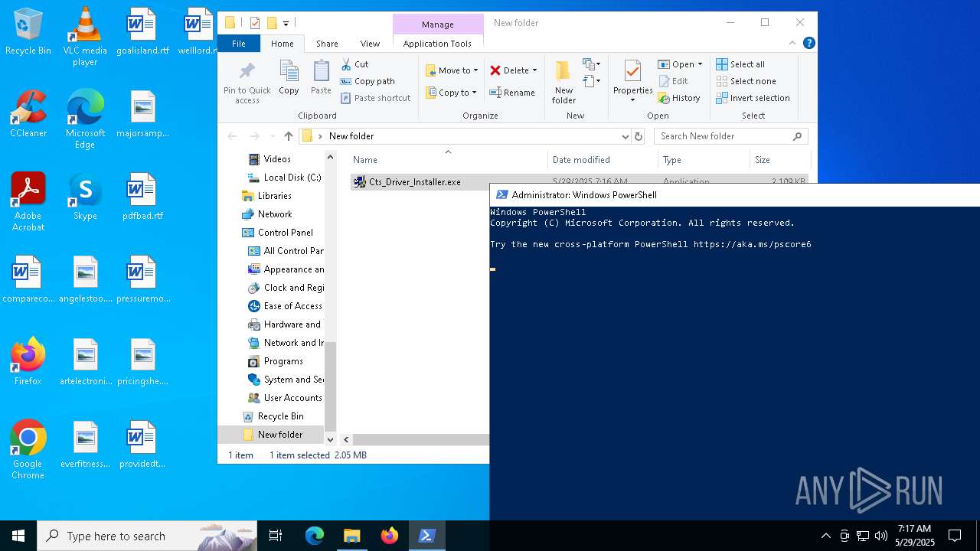Expand address bar history dropdown
This screenshot has width=980, height=551.
(626, 136)
